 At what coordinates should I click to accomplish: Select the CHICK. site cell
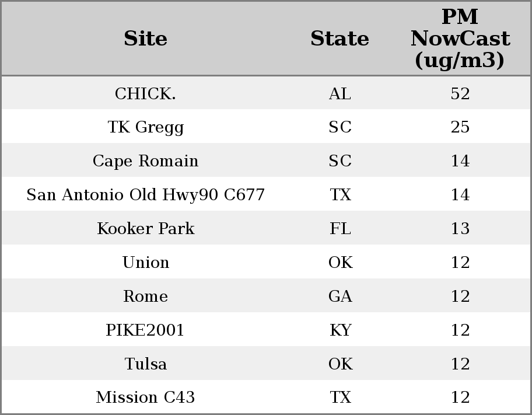[145, 93]
